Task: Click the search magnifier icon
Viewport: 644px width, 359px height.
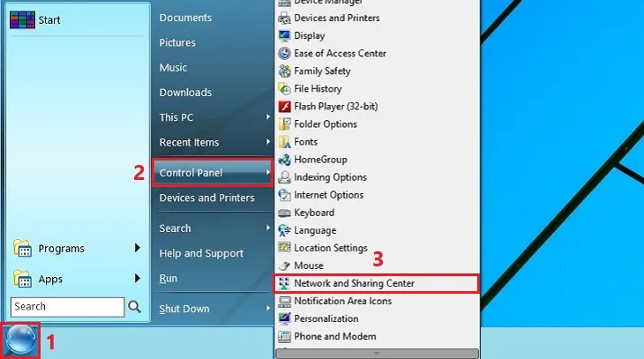Action: [134, 306]
